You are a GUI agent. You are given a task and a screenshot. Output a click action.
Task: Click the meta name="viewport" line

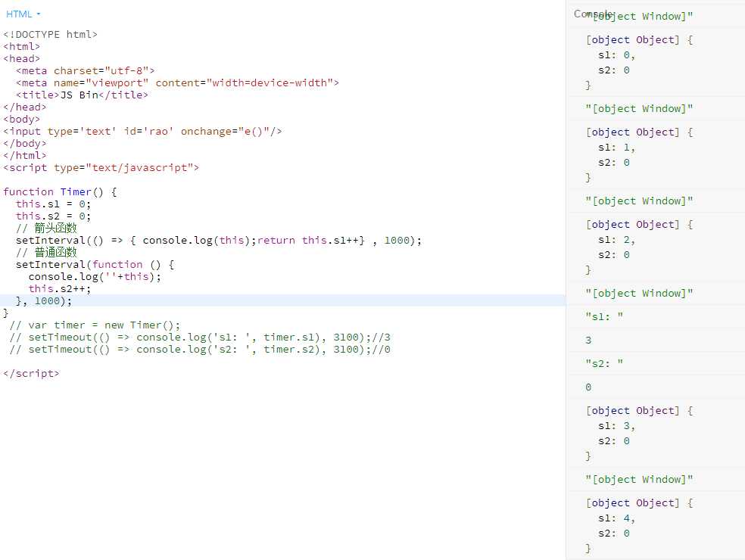(x=177, y=82)
